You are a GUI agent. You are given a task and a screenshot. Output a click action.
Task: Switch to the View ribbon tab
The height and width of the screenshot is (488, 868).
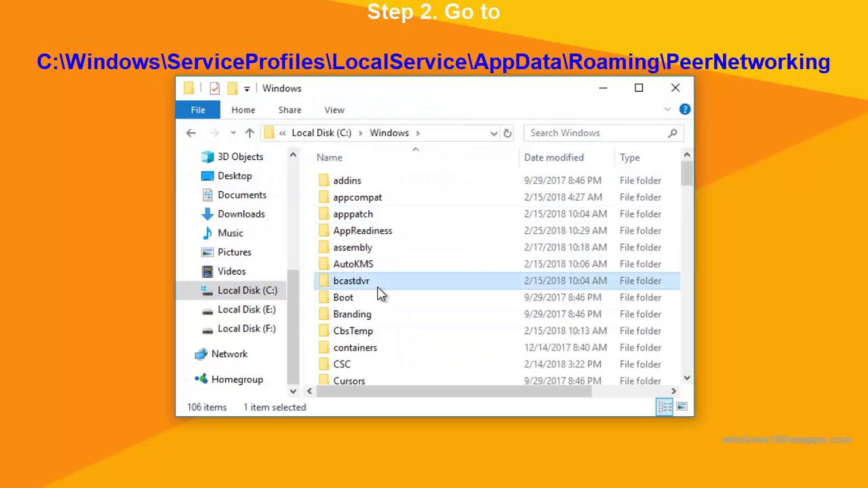click(x=334, y=110)
